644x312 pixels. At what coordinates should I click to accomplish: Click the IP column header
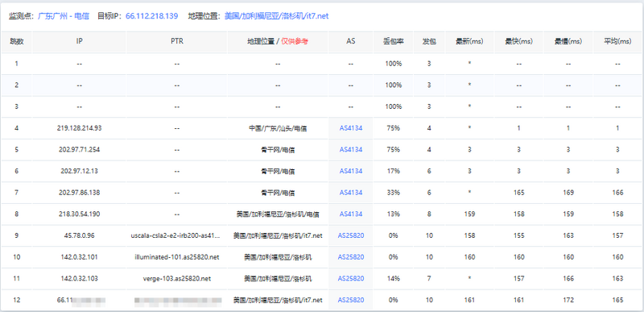coord(79,41)
